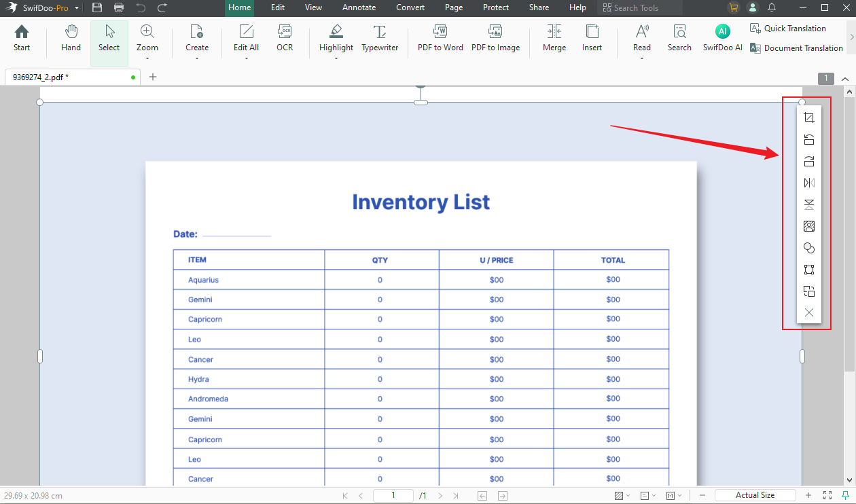The image size is (856, 504).
Task: Open the Annotate tab
Action: (359, 7)
